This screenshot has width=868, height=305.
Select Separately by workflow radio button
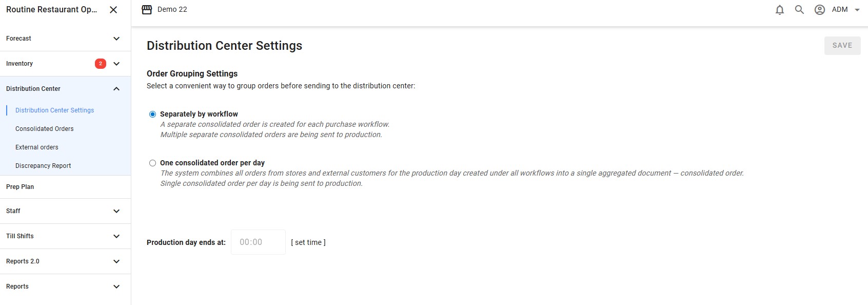point(152,114)
